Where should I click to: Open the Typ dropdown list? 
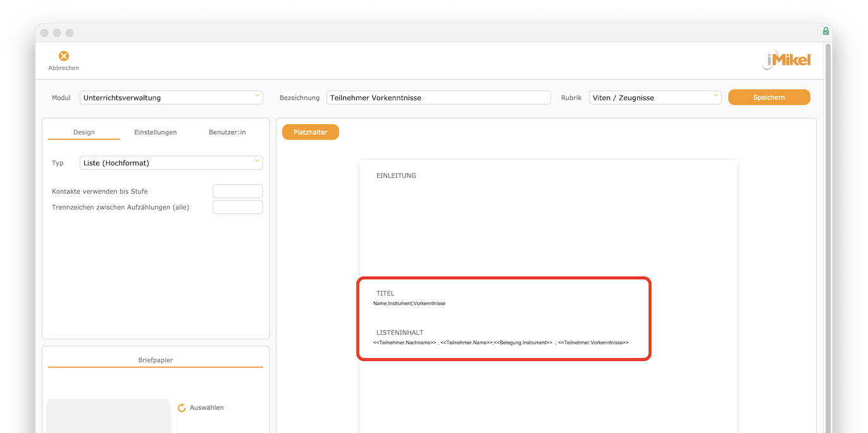tap(171, 163)
